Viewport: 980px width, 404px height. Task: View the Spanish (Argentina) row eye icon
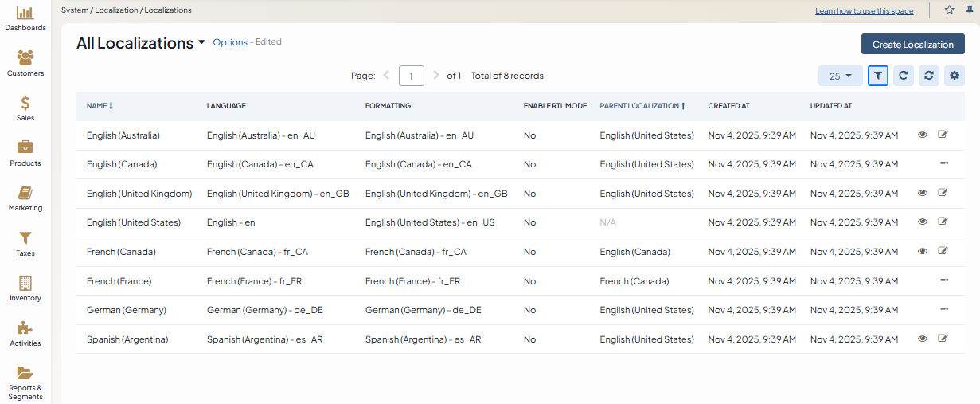[x=923, y=339]
